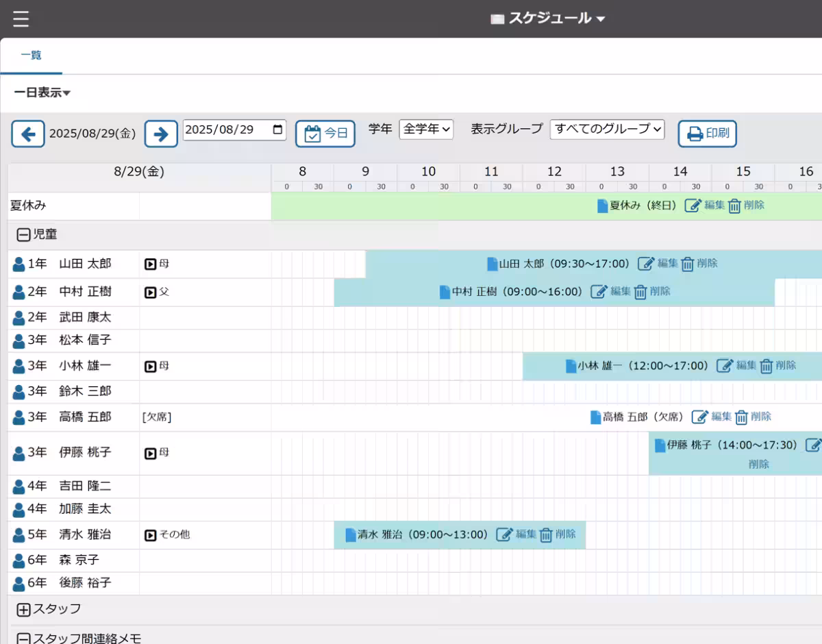Open the 表示グループ dropdown
Image resolution: width=822 pixels, height=644 pixels.
coord(607,129)
